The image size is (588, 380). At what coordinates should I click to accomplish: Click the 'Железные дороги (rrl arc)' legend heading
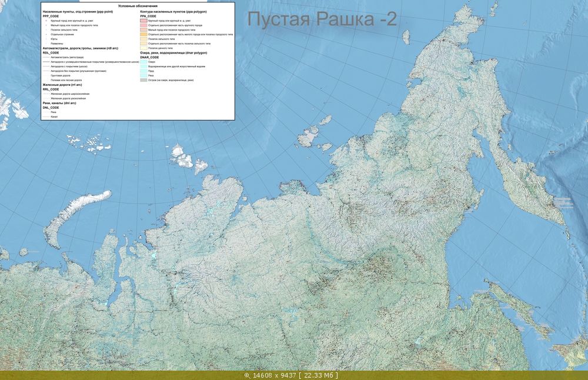tap(62, 85)
